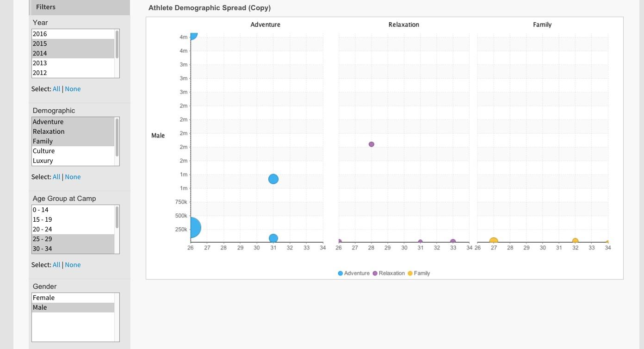
Task: Click Relaxation bubble at age 33
Action: [453, 241]
